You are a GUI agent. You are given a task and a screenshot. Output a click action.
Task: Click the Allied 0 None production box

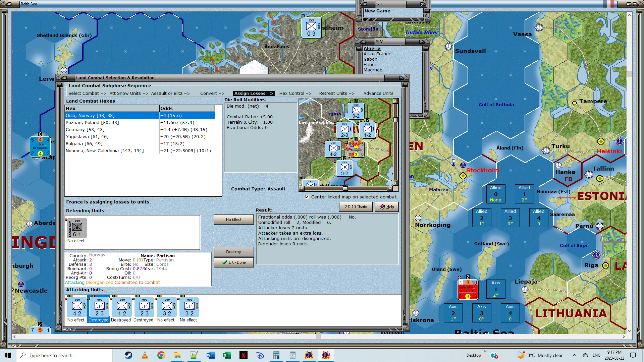coord(496,194)
